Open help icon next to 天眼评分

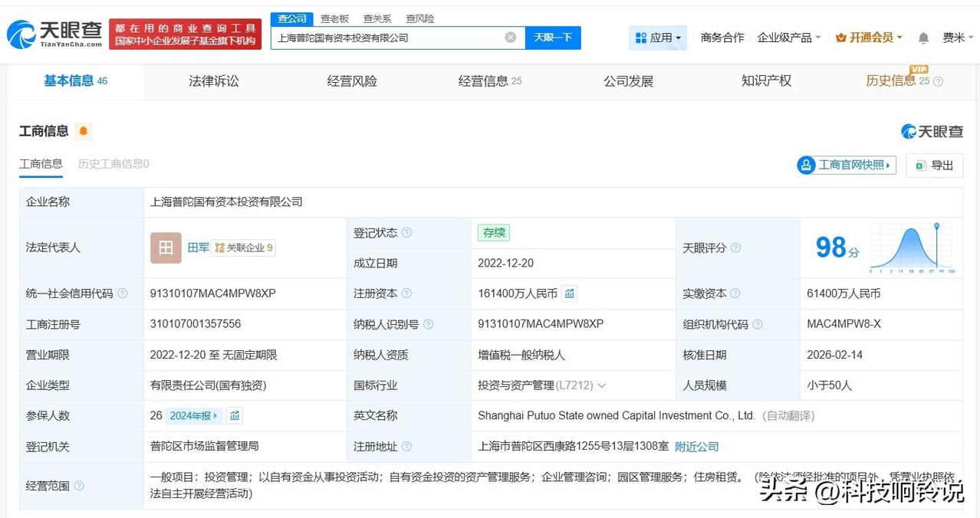tap(735, 248)
